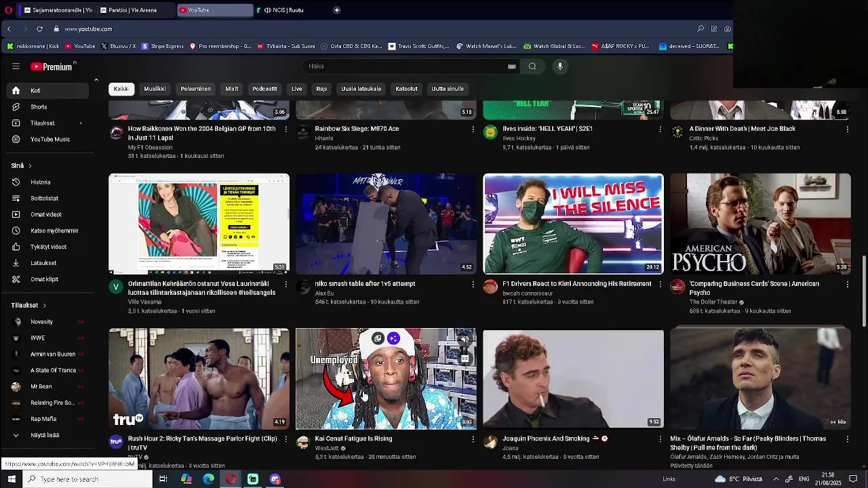Open the Armin van Buuren subscription

coord(47,354)
